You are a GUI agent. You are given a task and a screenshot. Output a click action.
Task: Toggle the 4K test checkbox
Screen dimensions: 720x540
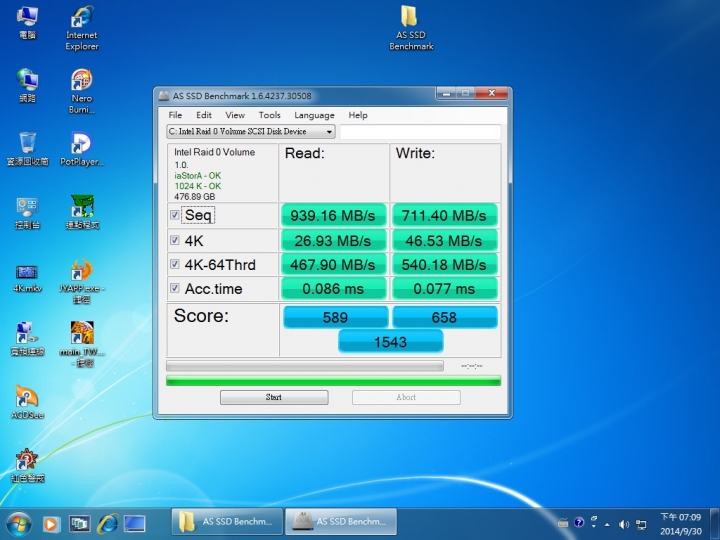[174, 240]
